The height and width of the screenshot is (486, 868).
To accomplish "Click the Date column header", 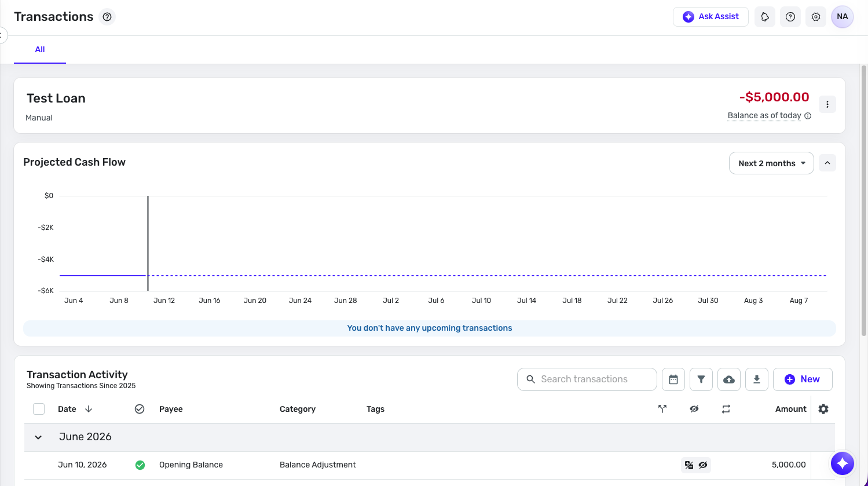I will pos(67,409).
